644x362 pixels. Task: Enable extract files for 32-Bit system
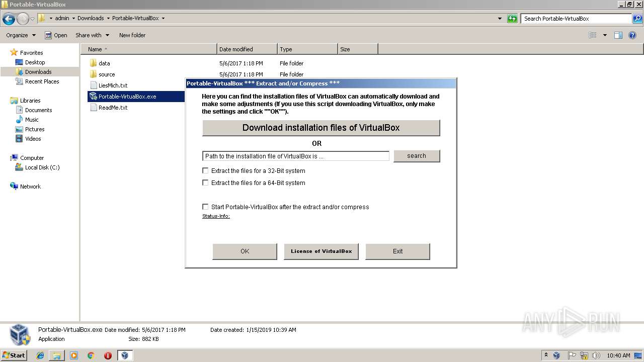205,170
